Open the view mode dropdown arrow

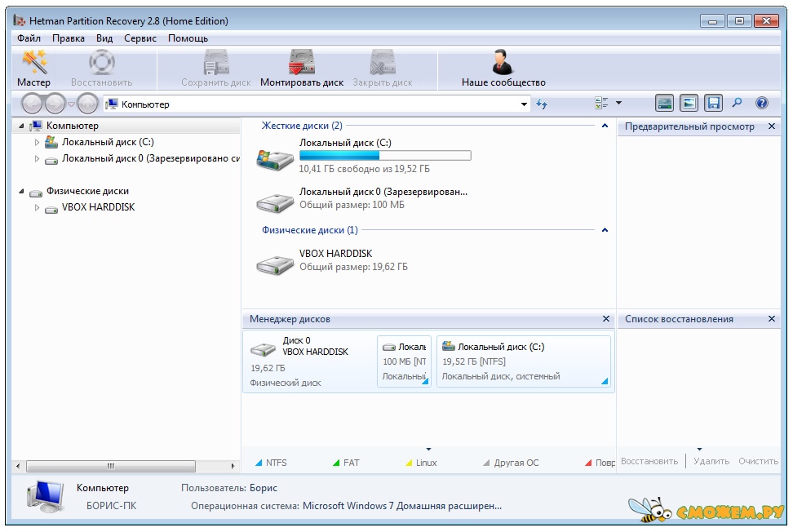pos(618,103)
